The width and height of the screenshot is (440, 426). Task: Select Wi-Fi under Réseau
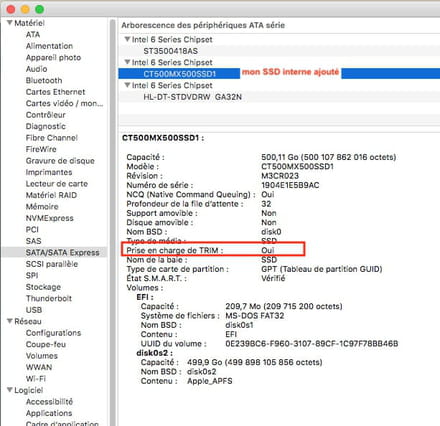click(36, 379)
